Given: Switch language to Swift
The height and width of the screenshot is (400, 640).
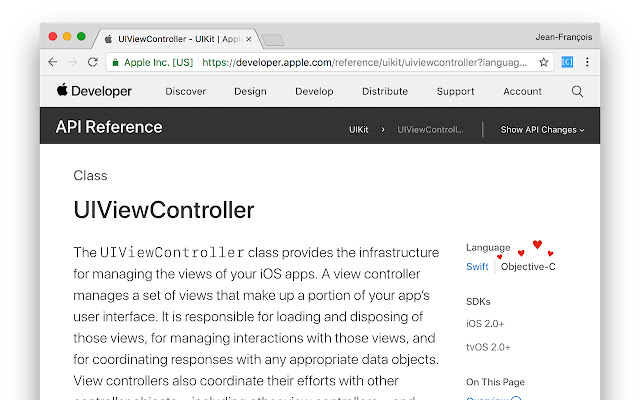Looking at the screenshot, I should 477,267.
